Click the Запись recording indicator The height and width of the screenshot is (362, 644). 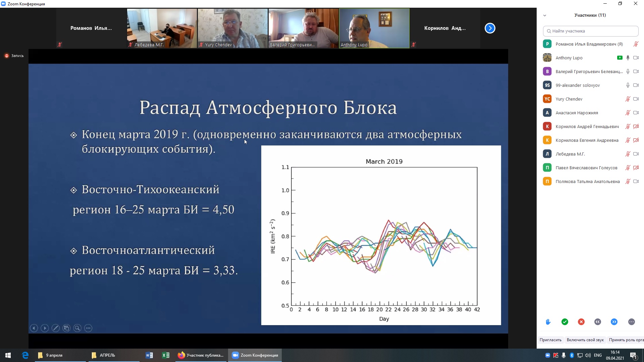[14, 56]
